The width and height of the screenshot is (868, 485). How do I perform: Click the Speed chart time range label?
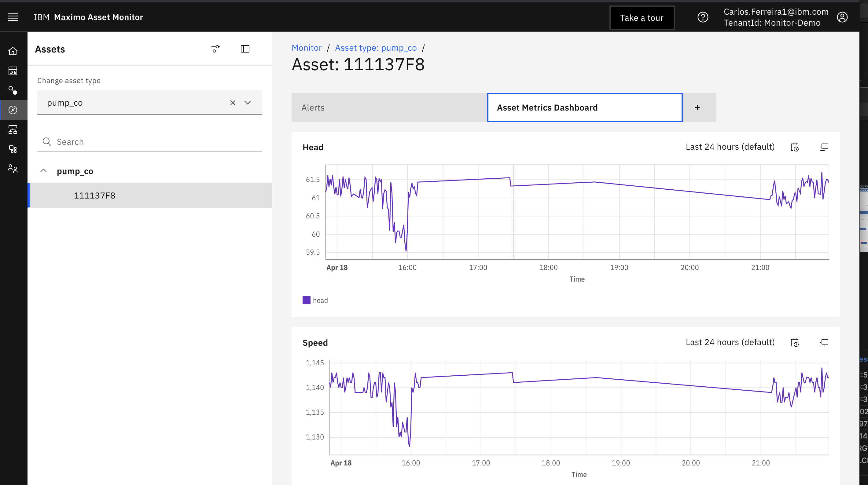coord(730,342)
